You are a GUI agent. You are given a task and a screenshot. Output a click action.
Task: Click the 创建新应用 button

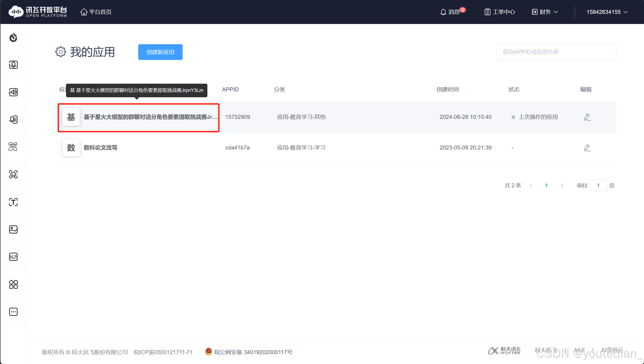click(160, 52)
